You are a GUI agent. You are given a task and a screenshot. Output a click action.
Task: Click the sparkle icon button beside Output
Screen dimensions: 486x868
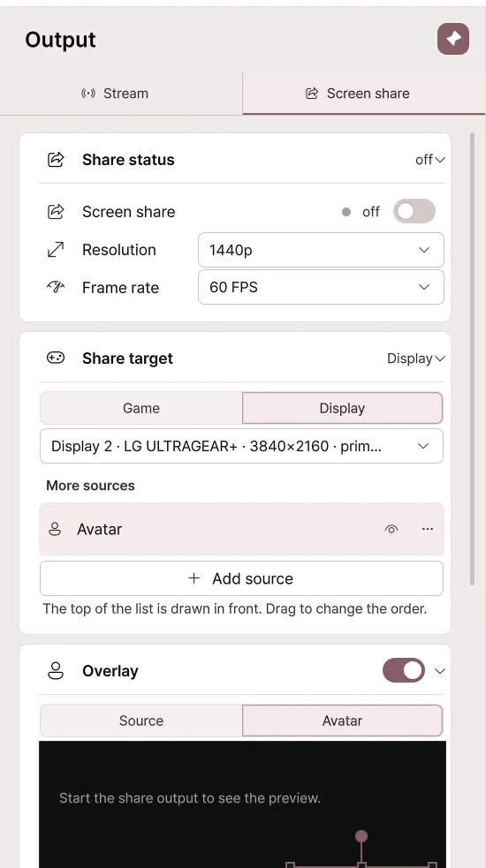[452, 39]
